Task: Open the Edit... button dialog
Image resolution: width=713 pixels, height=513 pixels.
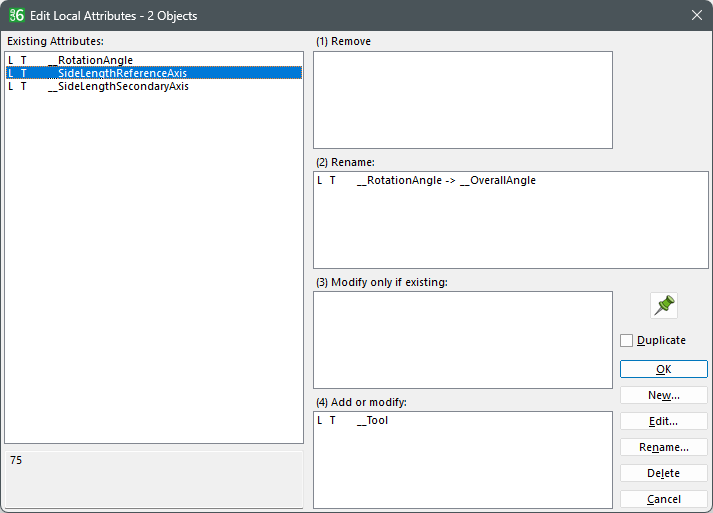Action: tap(663, 421)
